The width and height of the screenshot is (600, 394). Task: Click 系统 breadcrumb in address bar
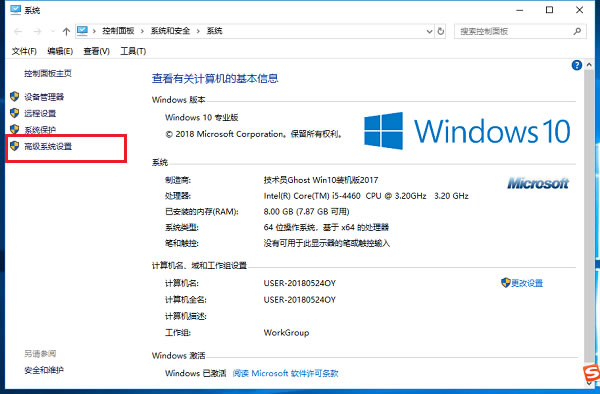click(x=214, y=31)
